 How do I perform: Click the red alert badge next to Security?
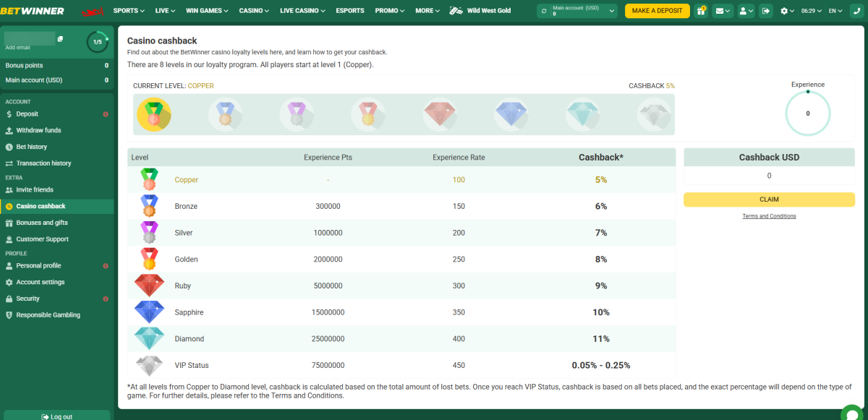[106, 299]
